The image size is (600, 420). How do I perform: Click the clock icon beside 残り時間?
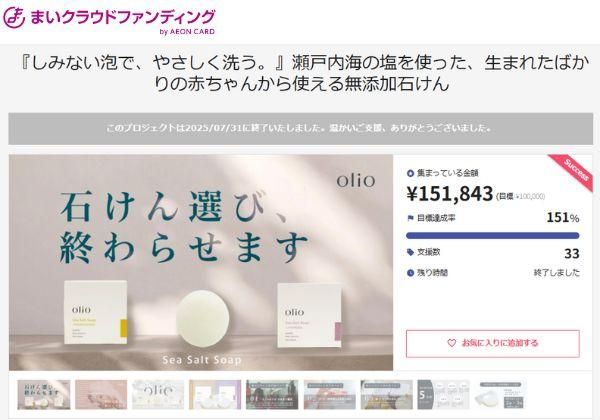coord(410,273)
